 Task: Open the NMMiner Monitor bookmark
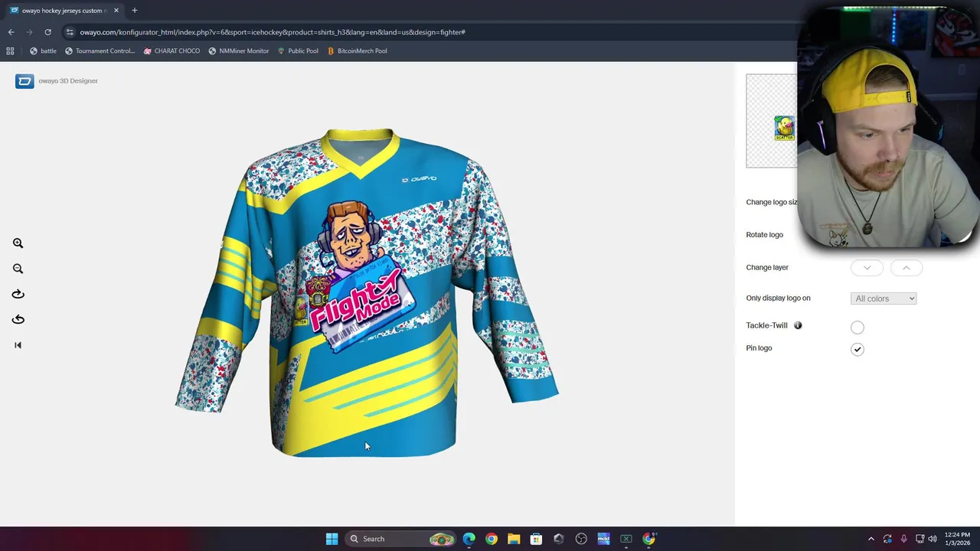(x=238, y=51)
